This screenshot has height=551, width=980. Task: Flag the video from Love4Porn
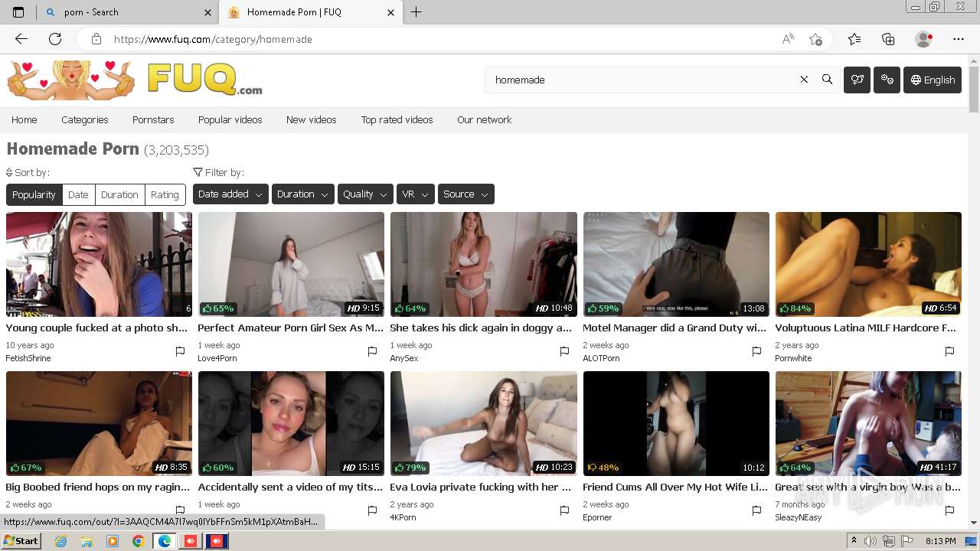point(372,351)
